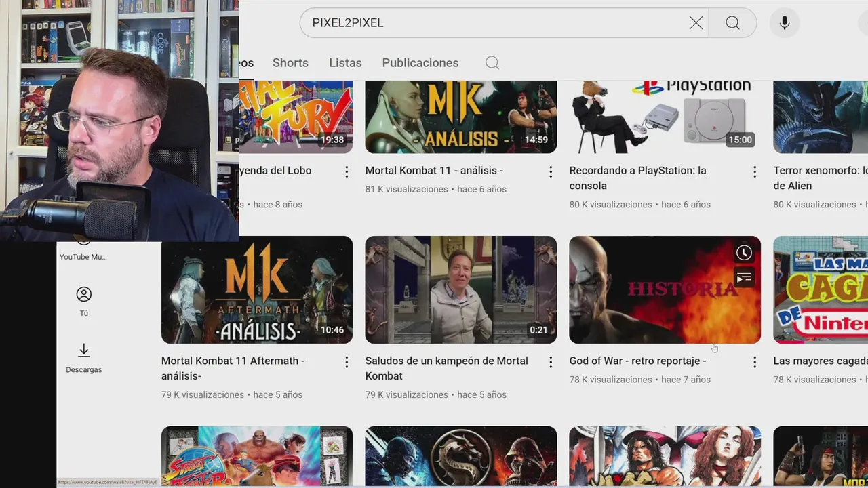Switch to the Publicaciones tab
Screen dimensions: 868x488
click(x=420, y=63)
